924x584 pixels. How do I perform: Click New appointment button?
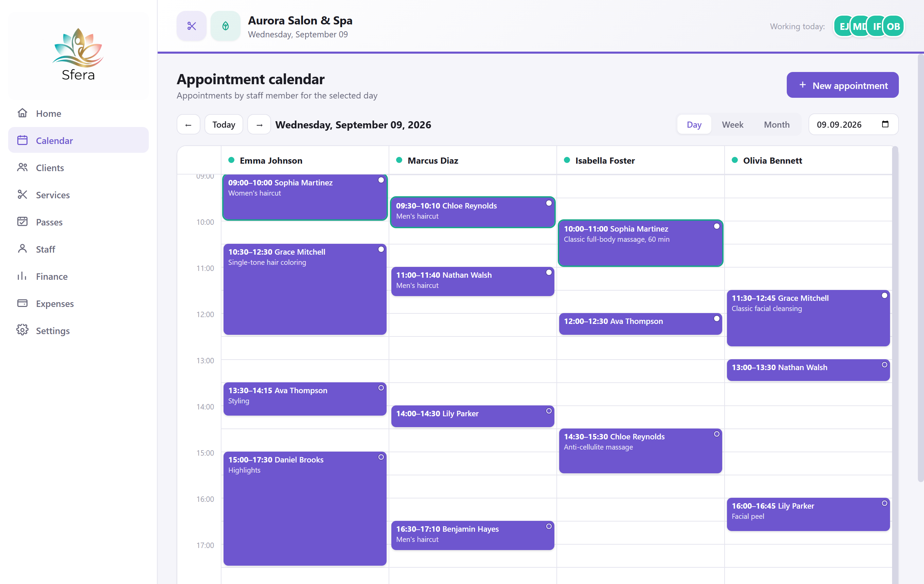click(843, 85)
